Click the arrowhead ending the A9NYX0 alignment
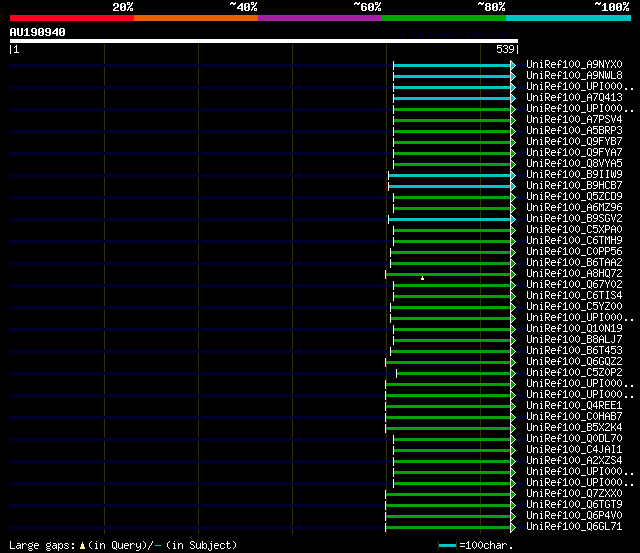 click(513, 65)
